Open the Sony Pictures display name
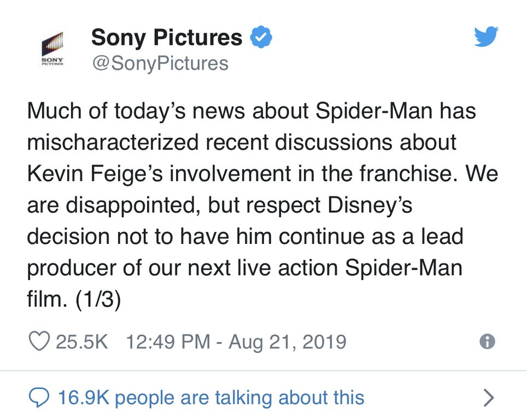 point(166,37)
